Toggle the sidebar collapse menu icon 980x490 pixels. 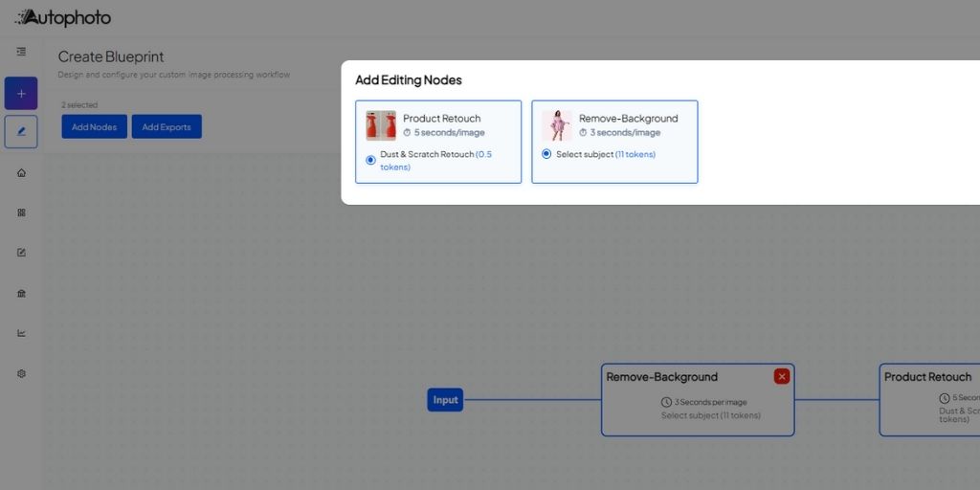click(x=21, y=52)
